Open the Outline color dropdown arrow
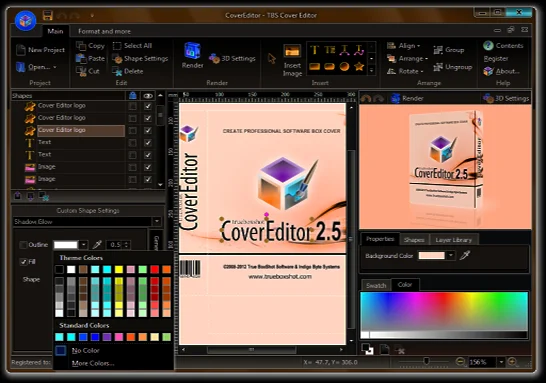The width and height of the screenshot is (546, 383). point(84,245)
